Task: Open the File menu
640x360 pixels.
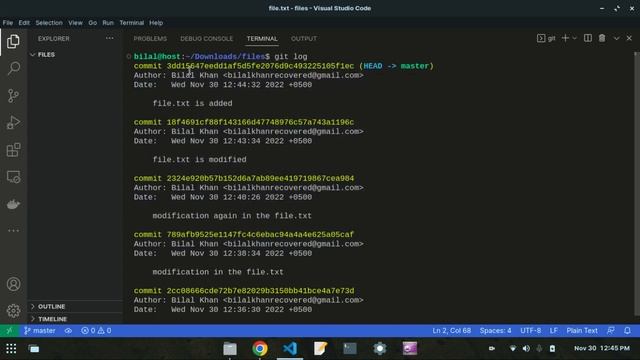Action: tap(8, 23)
